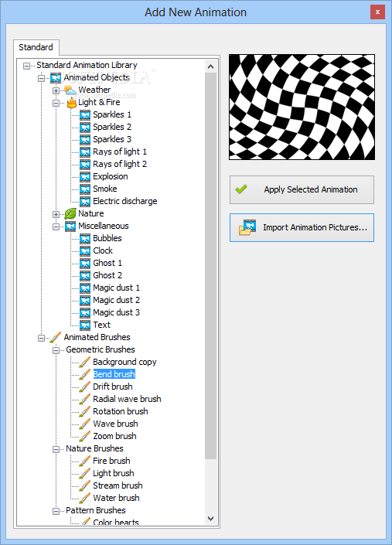Click the Animated Brushes paintbrush icon
Viewport: 392px width, 545px height.
click(x=56, y=337)
